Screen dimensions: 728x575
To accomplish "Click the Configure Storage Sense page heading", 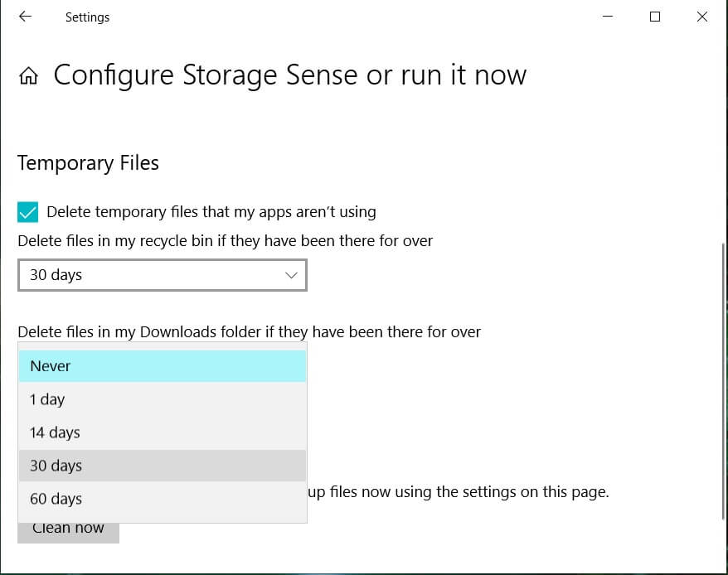I will (289, 75).
